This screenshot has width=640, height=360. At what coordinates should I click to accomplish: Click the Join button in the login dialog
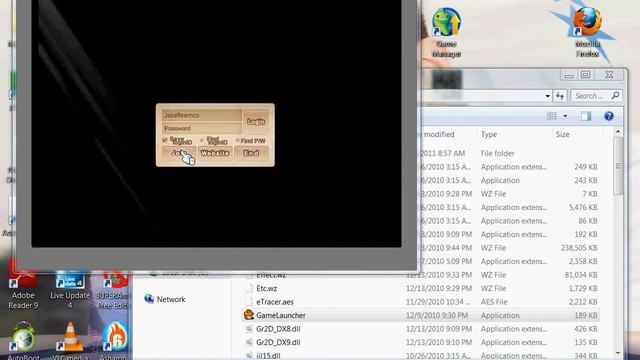point(179,153)
